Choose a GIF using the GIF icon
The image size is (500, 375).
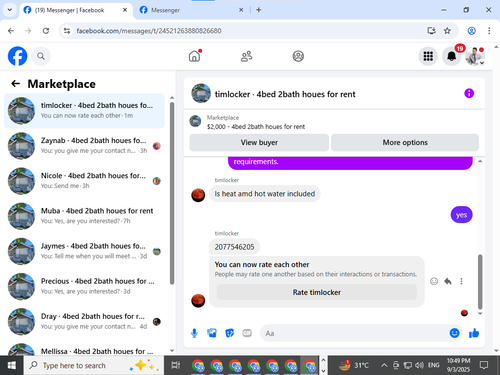pos(247,333)
